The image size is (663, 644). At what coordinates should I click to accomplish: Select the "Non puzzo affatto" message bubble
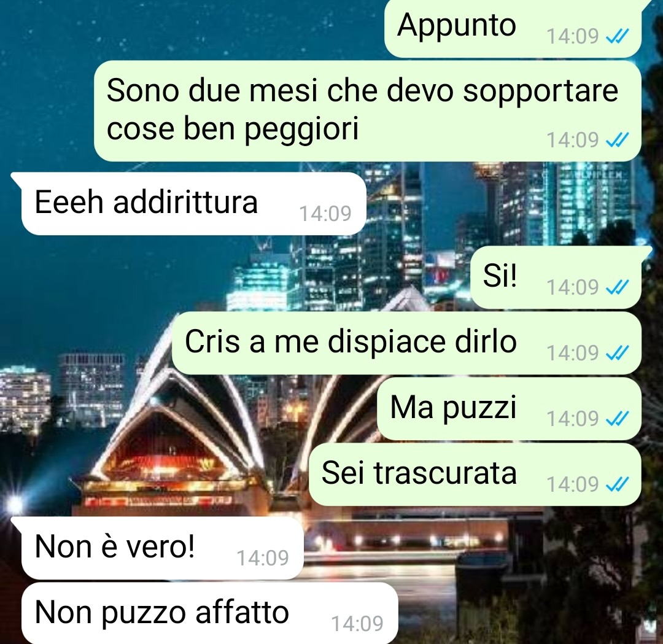(210, 613)
